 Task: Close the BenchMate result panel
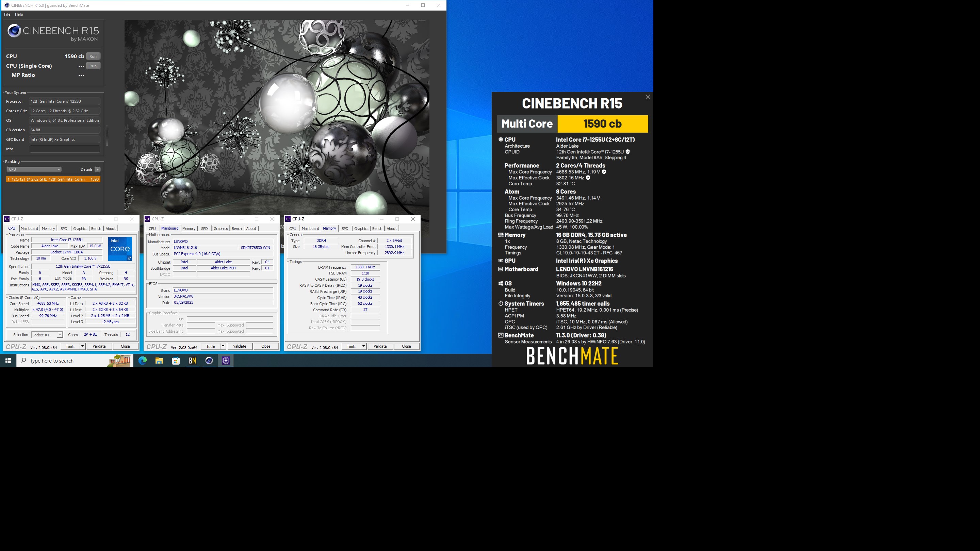(648, 97)
